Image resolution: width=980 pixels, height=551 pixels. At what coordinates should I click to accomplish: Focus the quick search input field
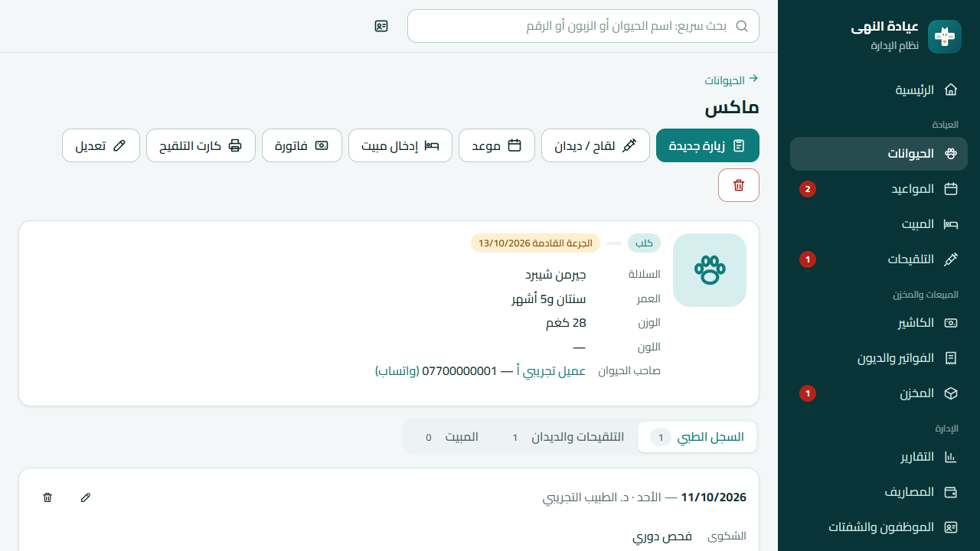click(583, 26)
